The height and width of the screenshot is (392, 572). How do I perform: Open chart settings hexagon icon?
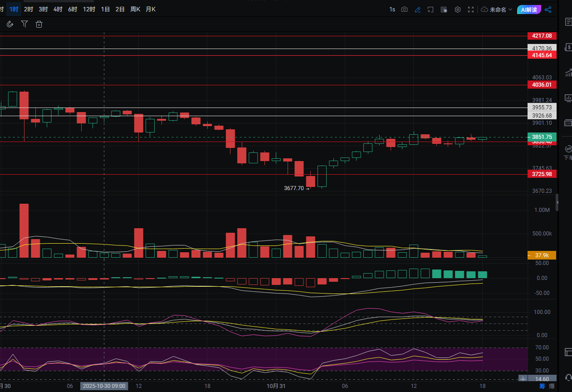pos(458,10)
